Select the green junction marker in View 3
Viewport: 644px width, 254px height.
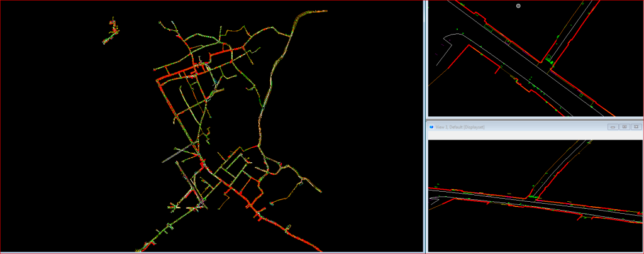point(533,197)
